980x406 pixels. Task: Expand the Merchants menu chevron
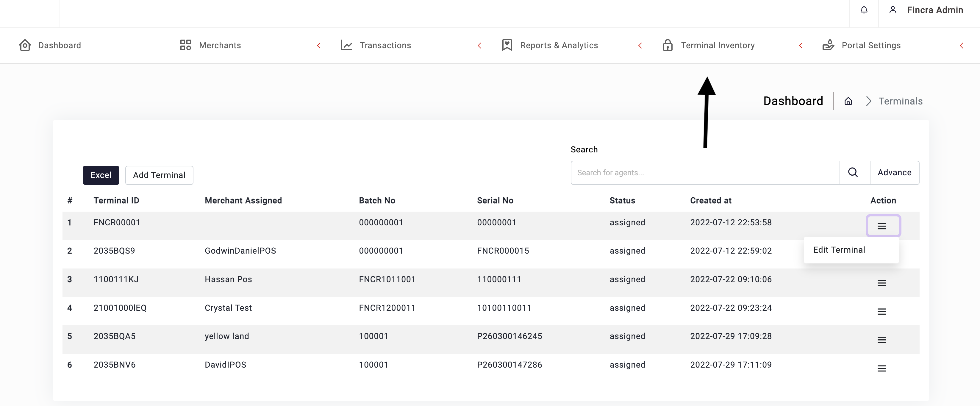tap(319, 46)
